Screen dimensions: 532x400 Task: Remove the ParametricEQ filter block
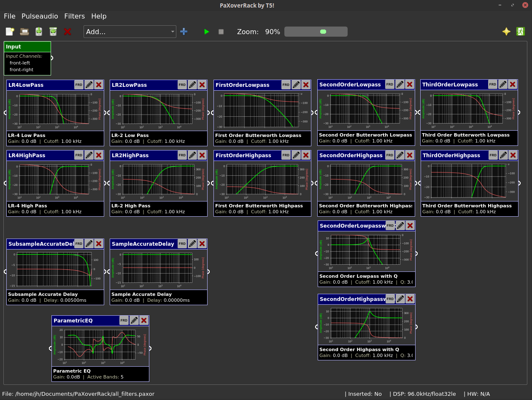coord(144,320)
